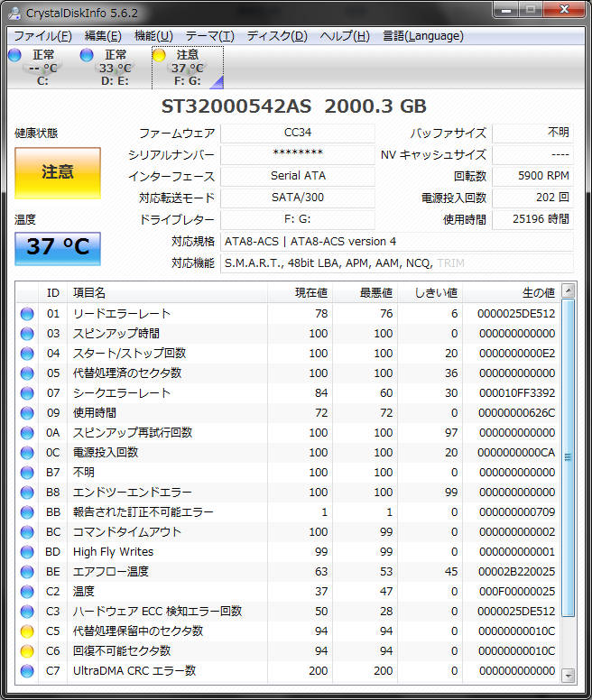The height and width of the screenshot is (700, 592).
Task: Click the ID column header
Action: (52, 293)
